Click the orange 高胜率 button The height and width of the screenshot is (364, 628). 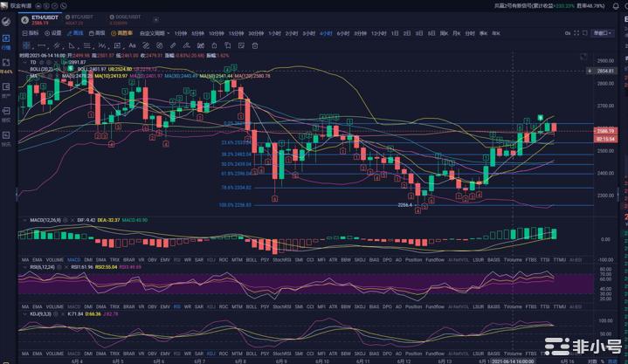click(x=121, y=33)
